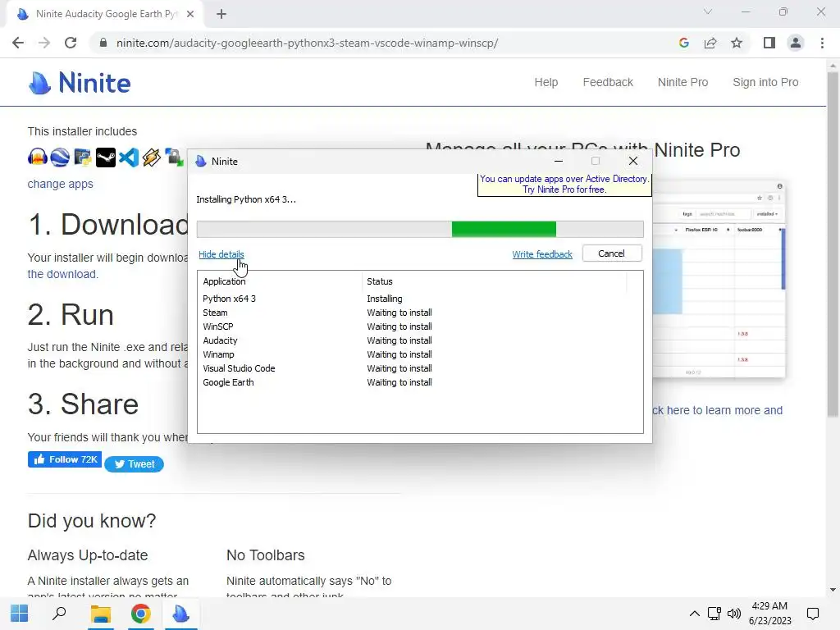This screenshot has height=630, width=840.
Task: Open a new Chrome tab
Action: pos(221,14)
